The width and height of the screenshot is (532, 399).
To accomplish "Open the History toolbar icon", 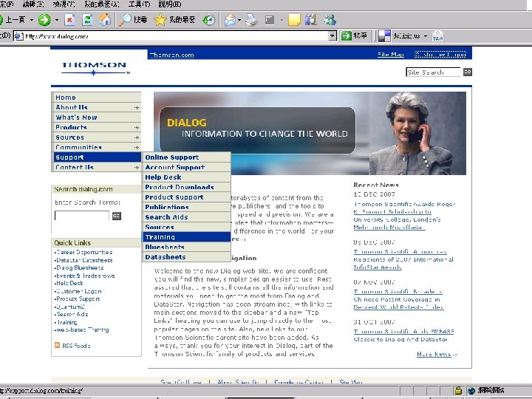I will [x=209, y=21].
